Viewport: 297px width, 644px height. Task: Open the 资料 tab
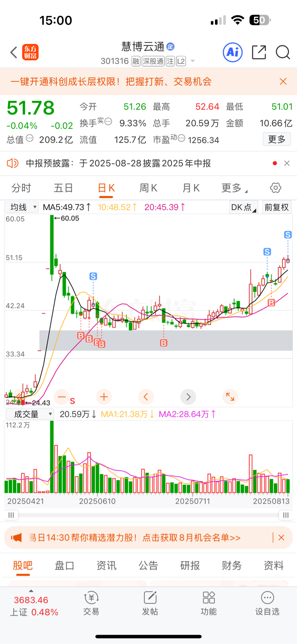[273, 565]
